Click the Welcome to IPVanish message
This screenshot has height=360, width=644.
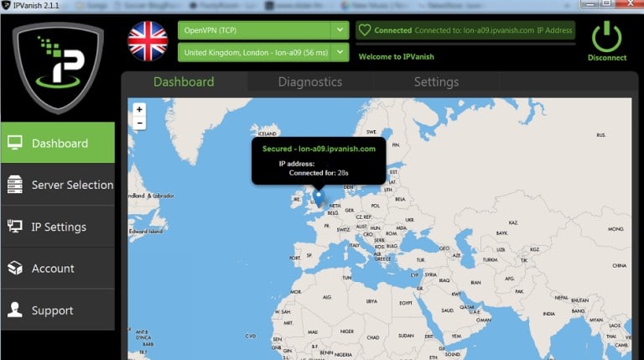(397, 57)
